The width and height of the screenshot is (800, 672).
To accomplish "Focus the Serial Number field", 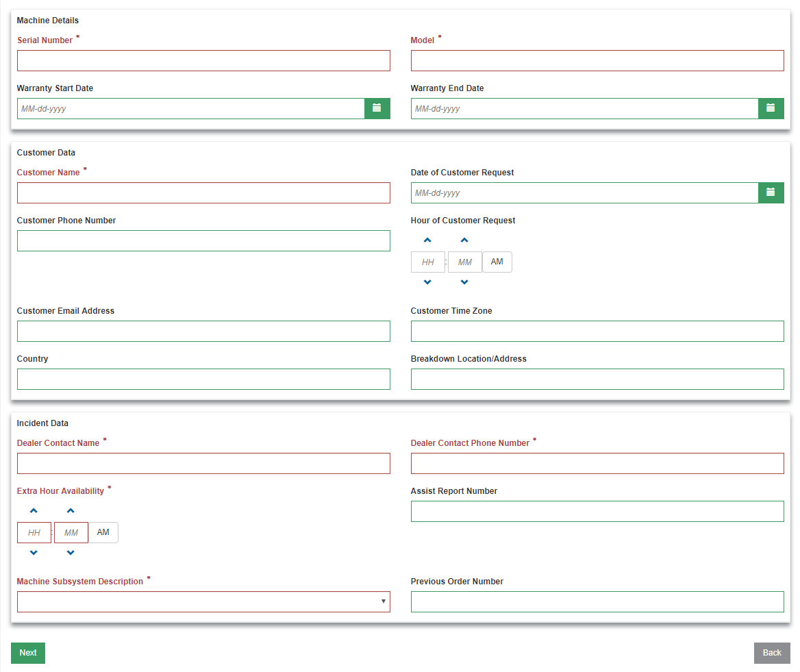I will [x=203, y=60].
